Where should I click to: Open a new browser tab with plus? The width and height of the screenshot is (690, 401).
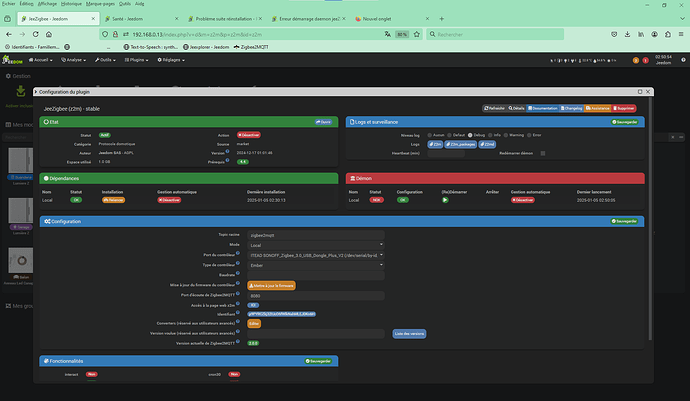[x=441, y=18]
